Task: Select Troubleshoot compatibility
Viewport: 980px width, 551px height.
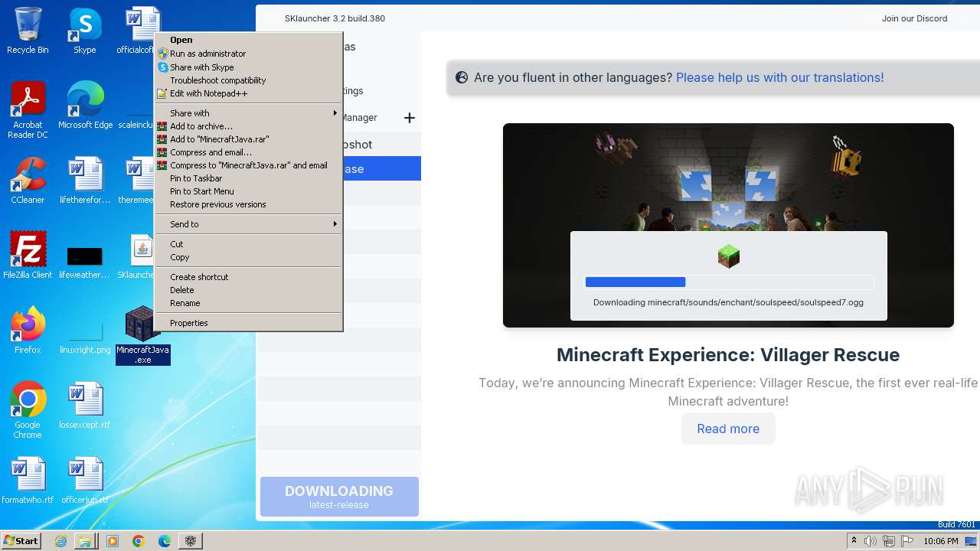Action: click(x=249, y=80)
